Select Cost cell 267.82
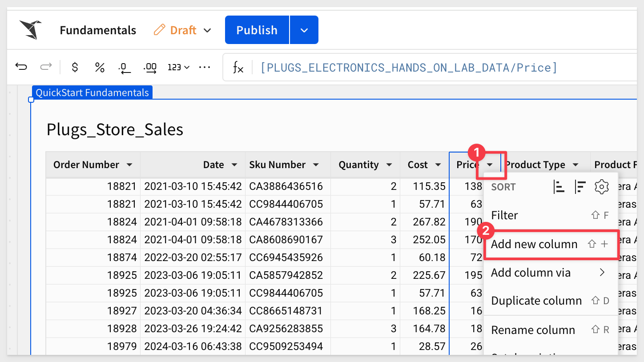Viewport: 644px width, 362px height. (424, 222)
